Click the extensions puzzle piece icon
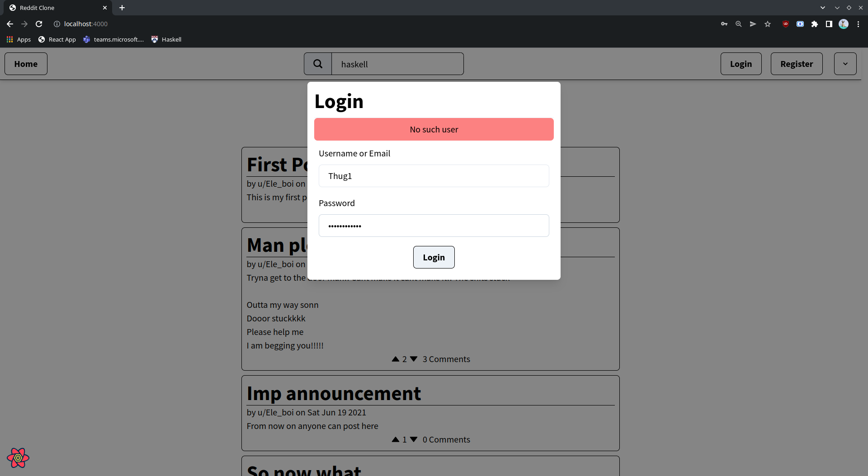 pyautogui.click(x=815, y=24)
